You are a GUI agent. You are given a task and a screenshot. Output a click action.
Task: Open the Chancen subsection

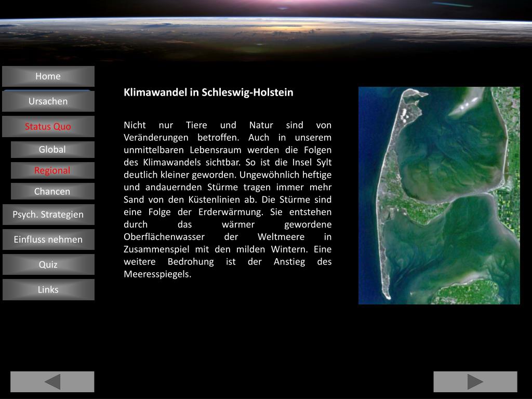52,191
